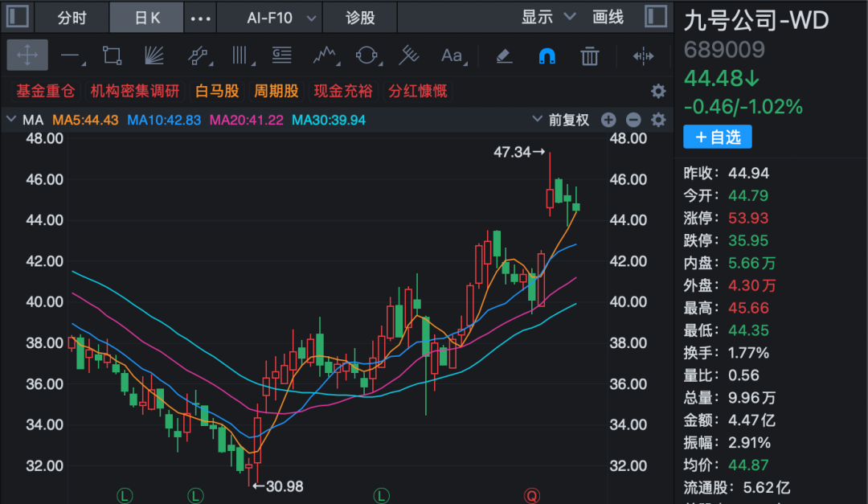
Task: Click the 基金重仓 tag
Action: tap(45, 91)
